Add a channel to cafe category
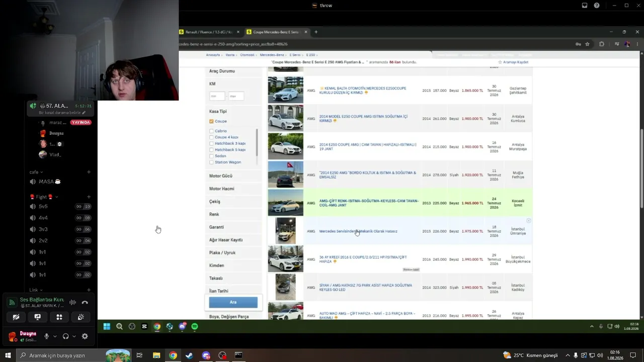 [x=89, y=172]
